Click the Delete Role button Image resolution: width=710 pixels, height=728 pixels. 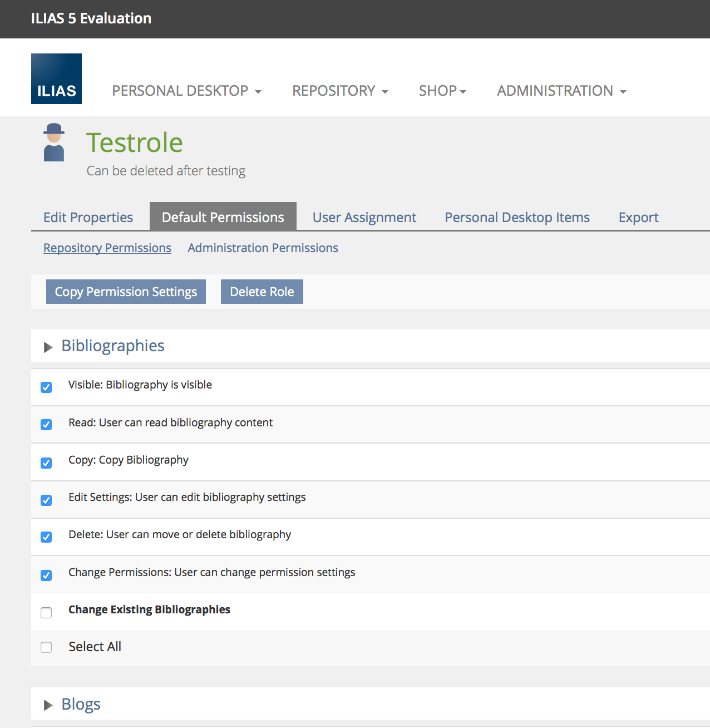[262, 292]
